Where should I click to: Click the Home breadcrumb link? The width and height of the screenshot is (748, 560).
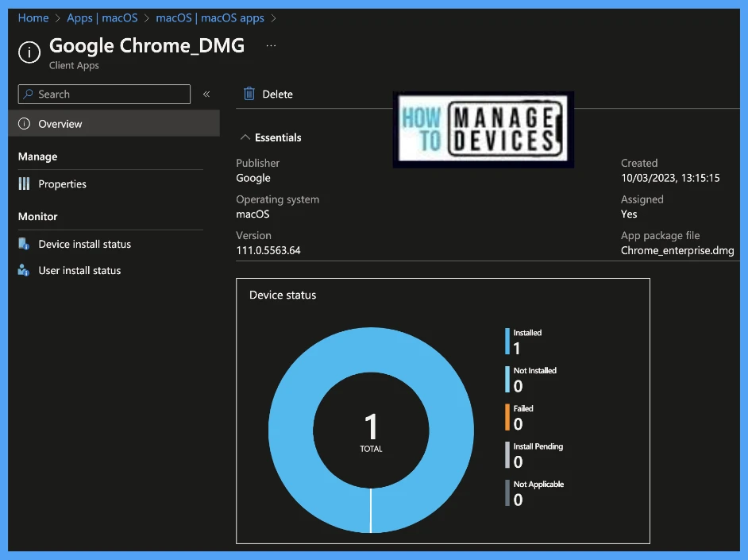(x=33, y=18)
